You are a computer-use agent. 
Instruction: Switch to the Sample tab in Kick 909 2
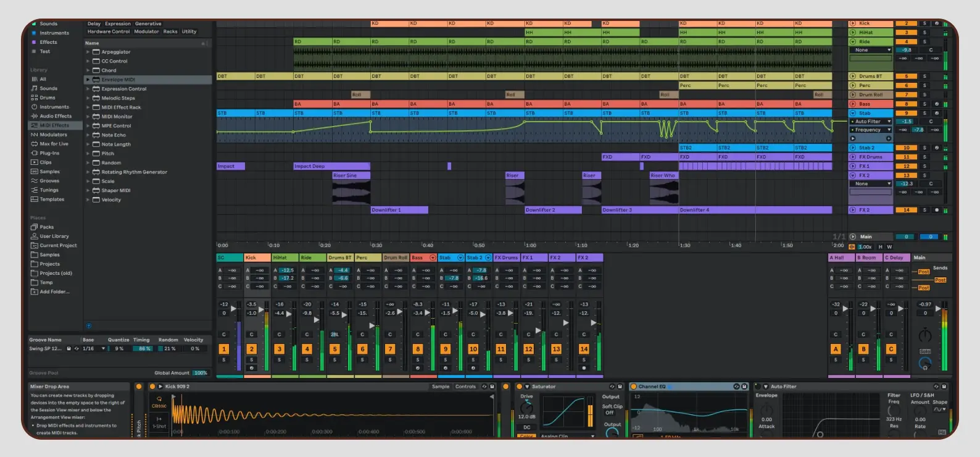pos(441,387)
